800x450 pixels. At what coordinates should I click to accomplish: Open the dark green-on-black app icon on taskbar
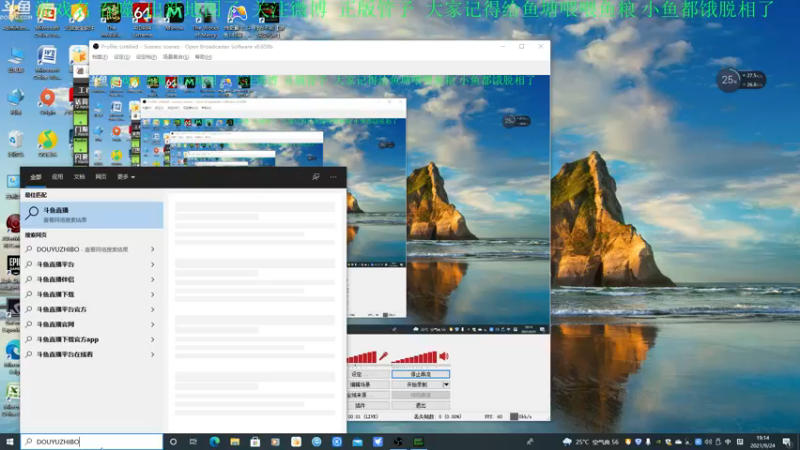point(418,442)
